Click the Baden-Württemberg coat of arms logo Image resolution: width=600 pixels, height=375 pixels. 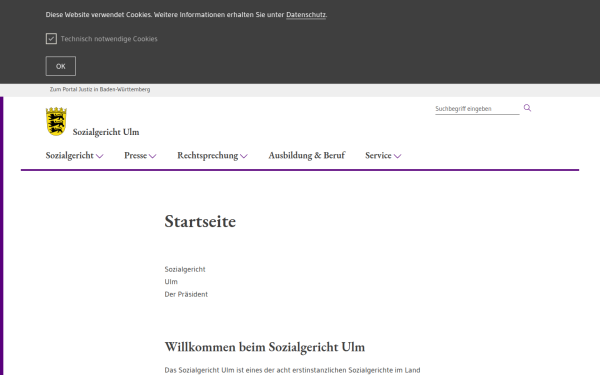click(x=56, y=121)
